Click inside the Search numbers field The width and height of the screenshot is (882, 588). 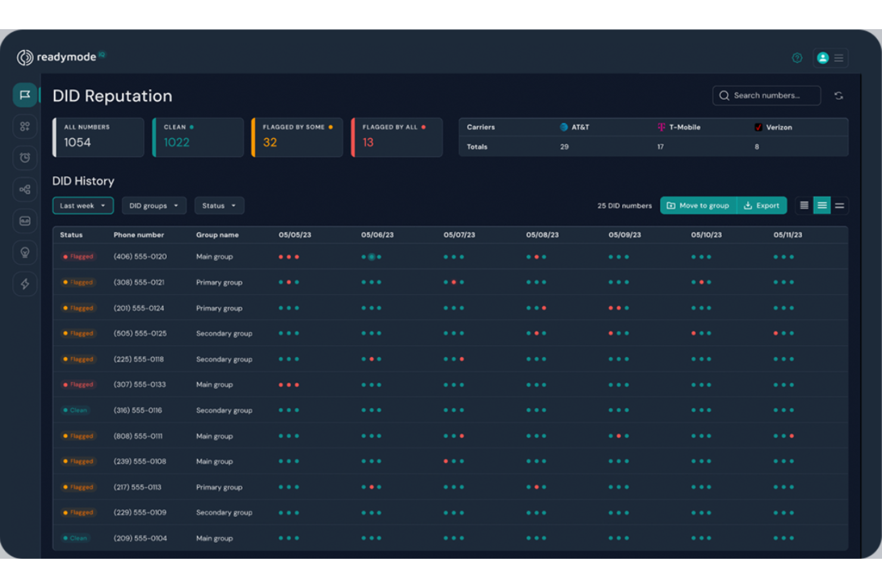[x=766, y=95]
